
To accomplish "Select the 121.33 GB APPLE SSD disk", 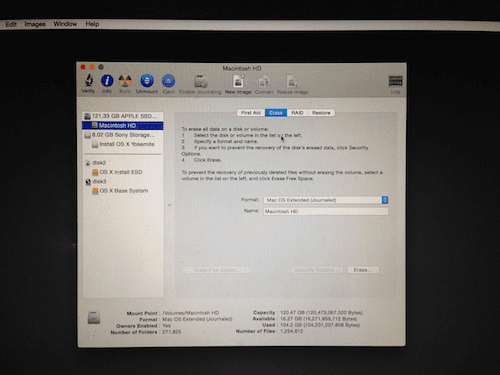I will 123,116.
